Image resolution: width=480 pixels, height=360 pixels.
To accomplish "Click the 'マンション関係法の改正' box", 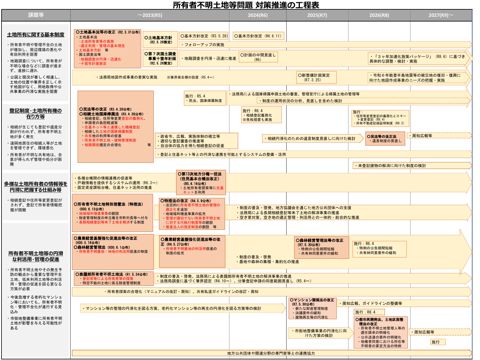I will tap(313, 308).
